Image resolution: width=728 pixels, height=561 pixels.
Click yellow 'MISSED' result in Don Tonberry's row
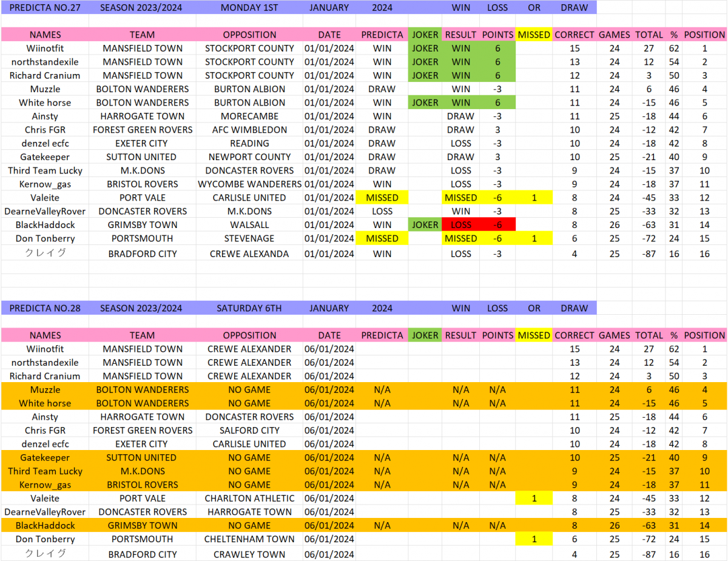coord(461,238)
